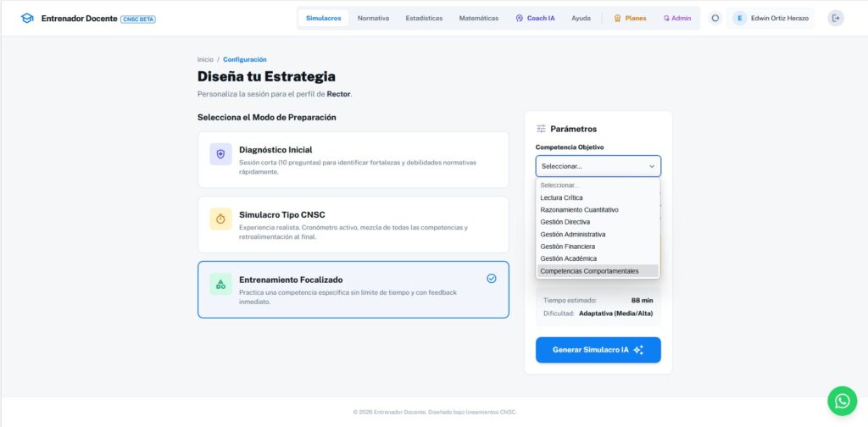Switch to the Estadísticas tab

(424, 18)
